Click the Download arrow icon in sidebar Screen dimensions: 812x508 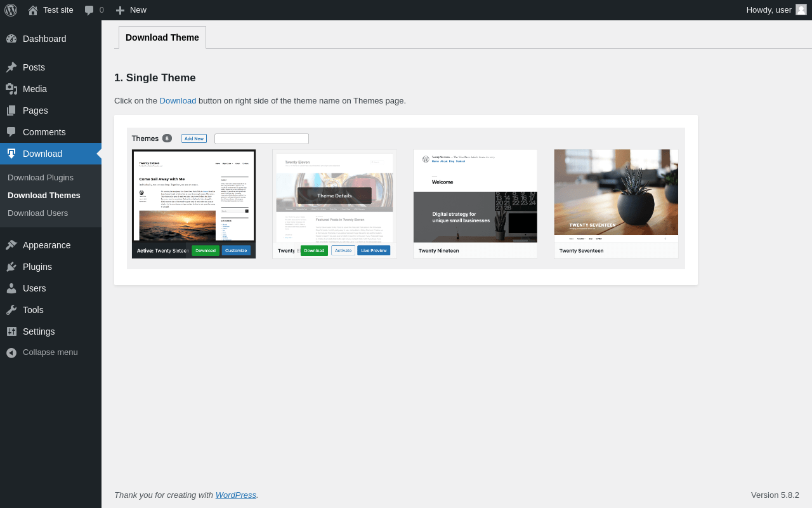(x=11, y=154)
